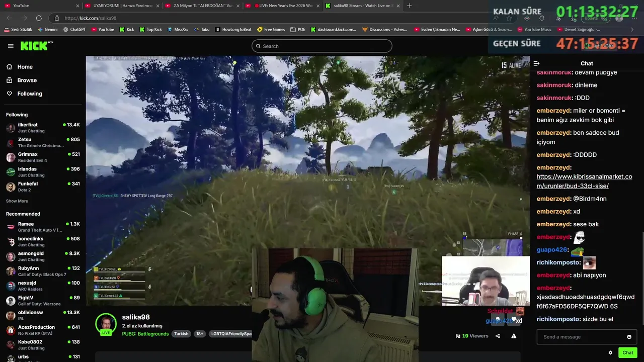Click the green KICK logo
644x362 pixels.
(x=36, y=46)
